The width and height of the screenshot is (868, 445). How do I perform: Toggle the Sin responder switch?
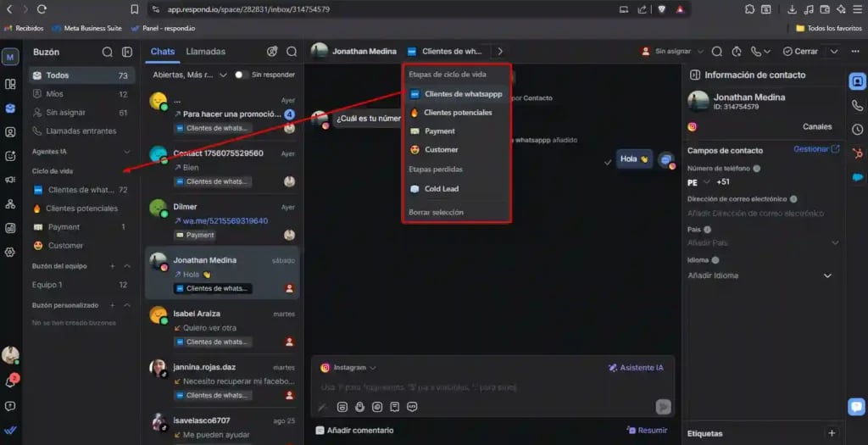(x=241, y=75)
